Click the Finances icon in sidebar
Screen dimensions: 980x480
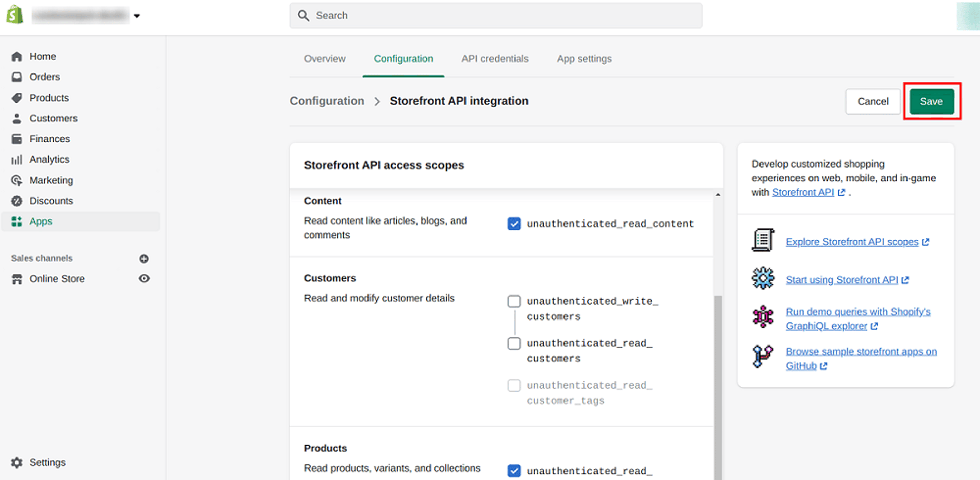pos(17,139)
